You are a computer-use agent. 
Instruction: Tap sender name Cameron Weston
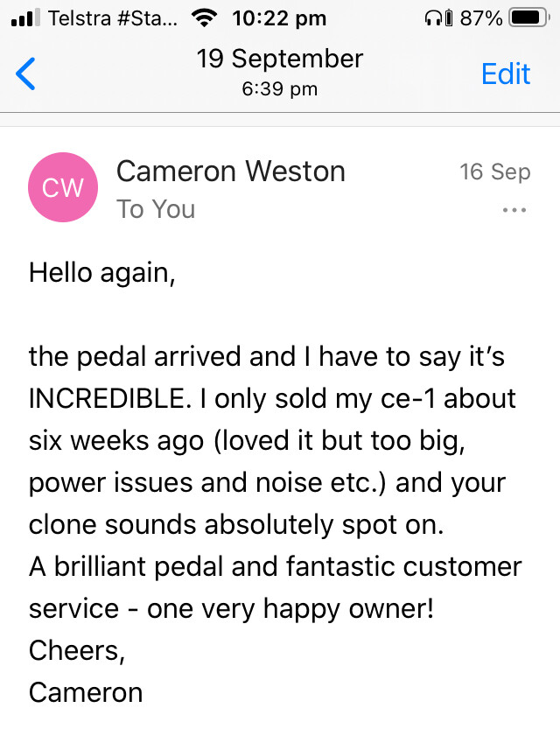click(x=230, y=171)
